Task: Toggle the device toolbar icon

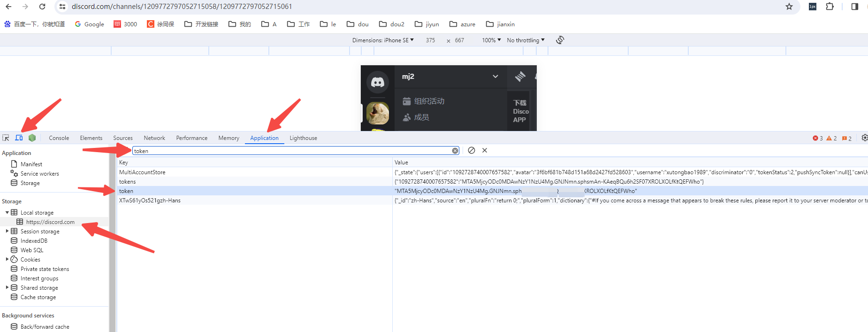Action: click(19, 138)
